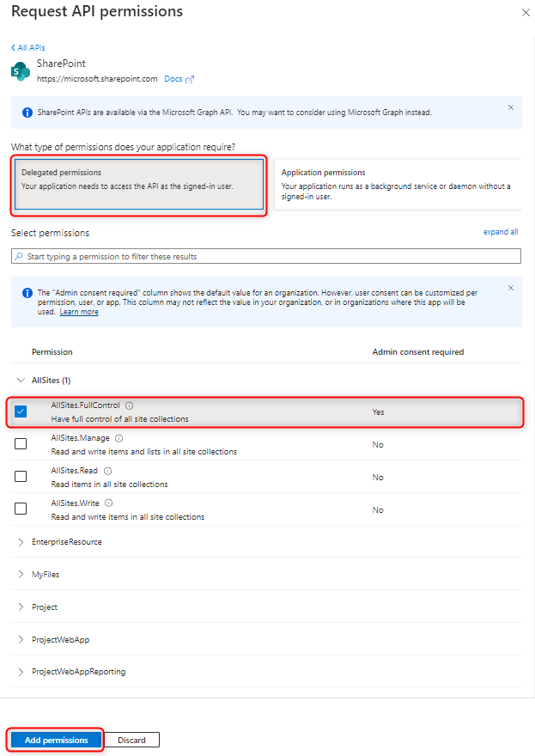This screenshot has height=756, width=535.
Task: Collapse the AllSites permission group
Action: (21, 380)
